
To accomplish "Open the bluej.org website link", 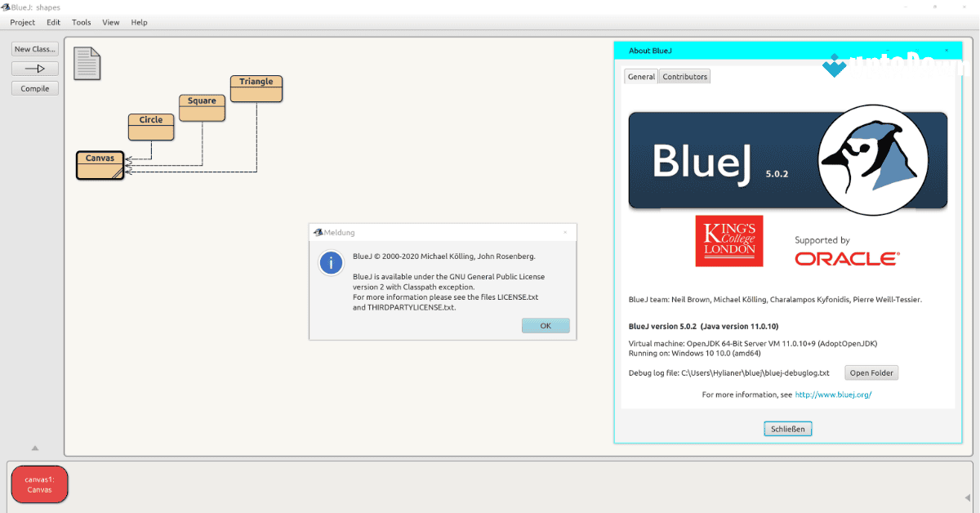I will coord(832,394).
